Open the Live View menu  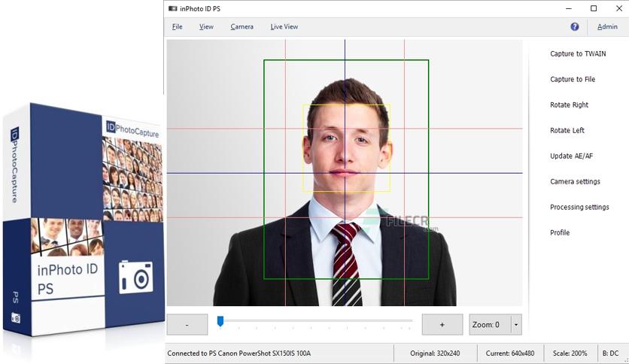[284, 26]
